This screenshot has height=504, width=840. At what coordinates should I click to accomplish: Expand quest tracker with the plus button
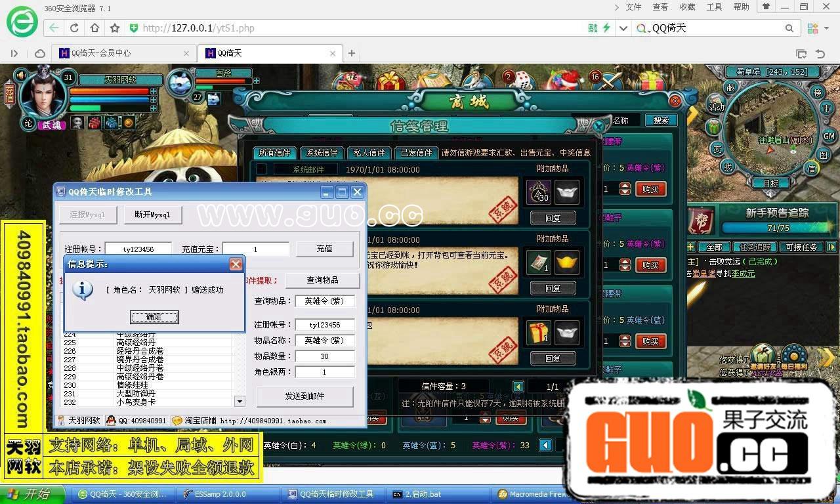(690, 247)
